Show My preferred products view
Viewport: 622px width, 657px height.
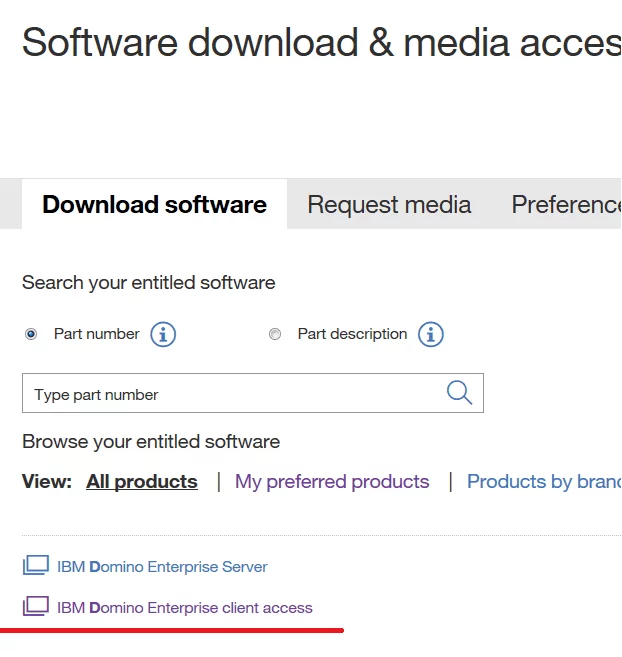pos(332,481)
